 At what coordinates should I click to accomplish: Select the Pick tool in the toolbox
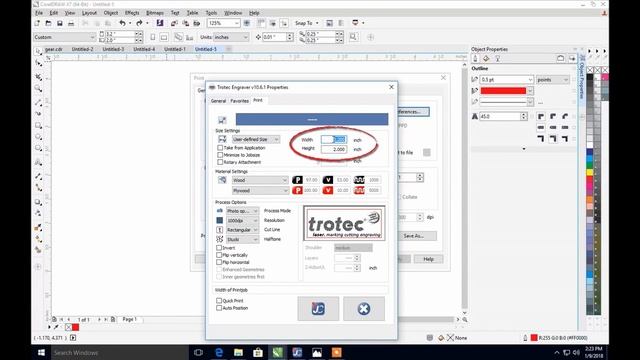[38, 52]
